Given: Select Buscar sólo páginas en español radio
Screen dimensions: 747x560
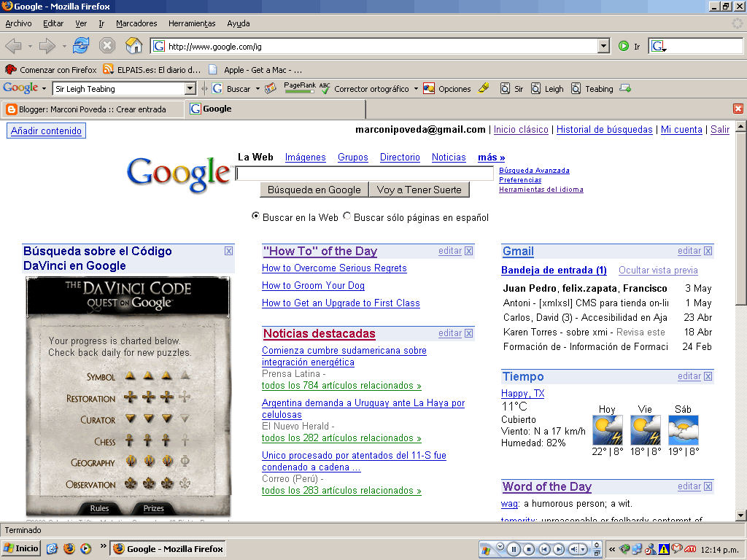Looking at the screenshot, I should coord(347,216).
